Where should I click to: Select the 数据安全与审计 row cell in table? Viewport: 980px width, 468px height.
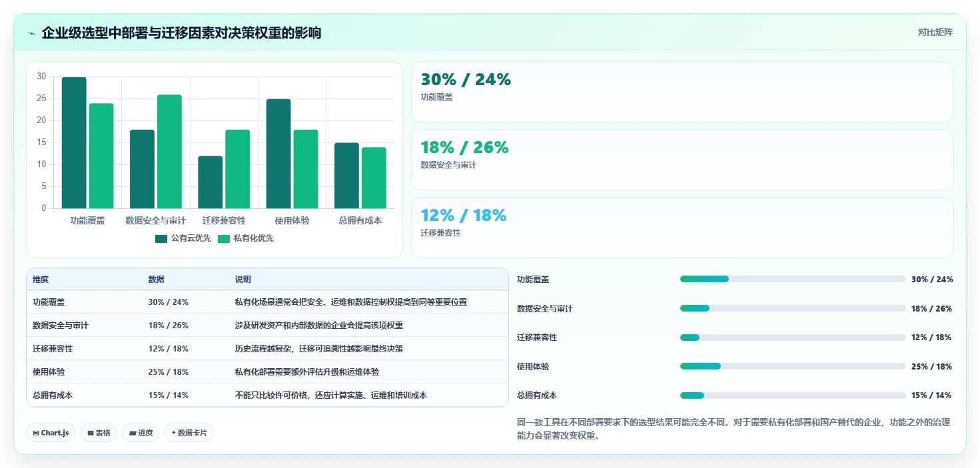tap(61, 326)
